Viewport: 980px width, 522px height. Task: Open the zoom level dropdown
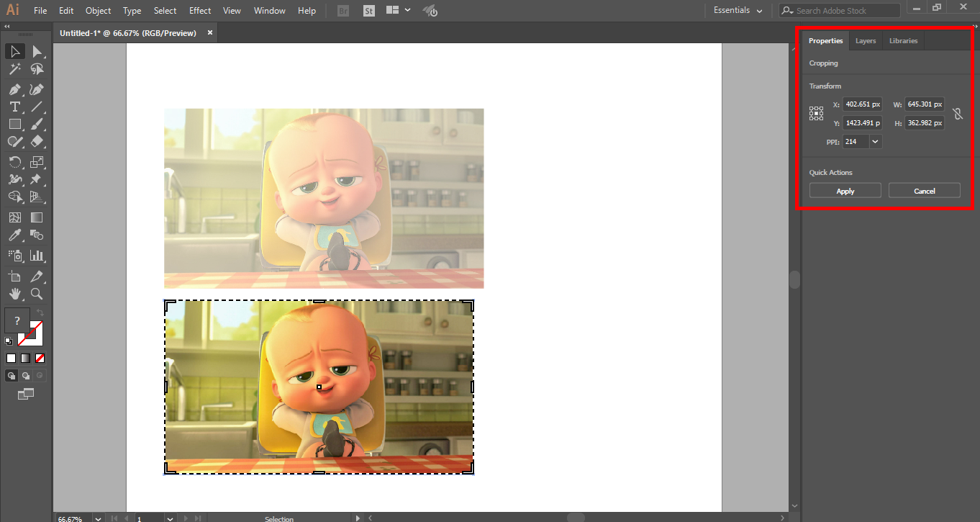(97, 518)
